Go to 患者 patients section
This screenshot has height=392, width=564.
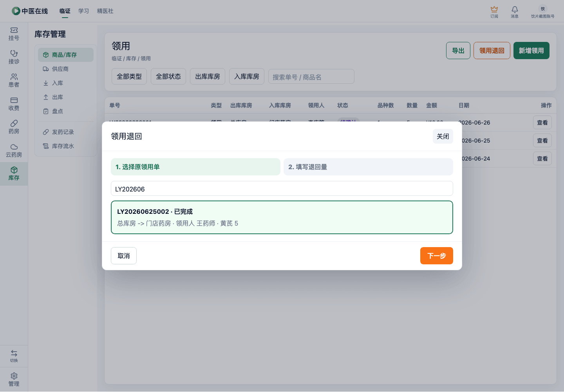coord(14,80)
